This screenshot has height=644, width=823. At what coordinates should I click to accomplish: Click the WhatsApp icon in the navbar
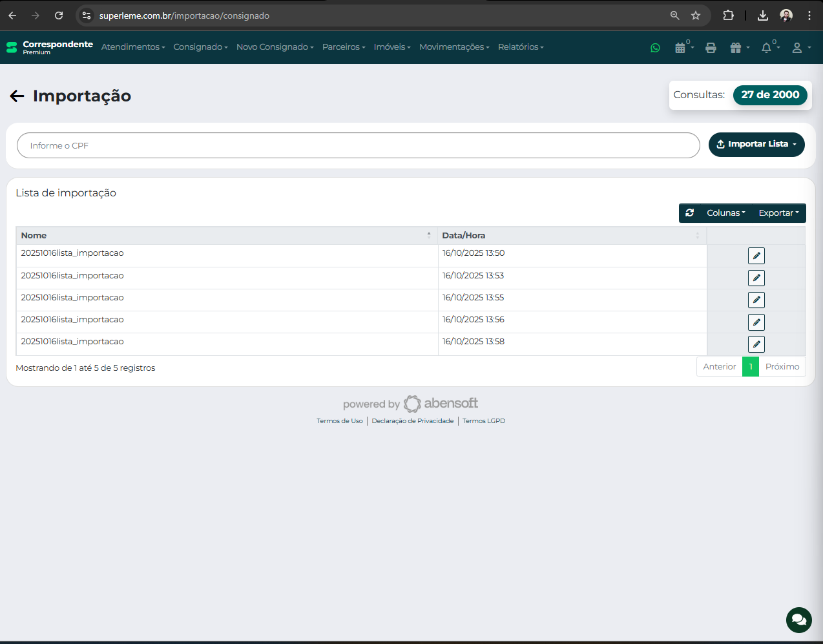pyautogui.click(x=655, y=48)
